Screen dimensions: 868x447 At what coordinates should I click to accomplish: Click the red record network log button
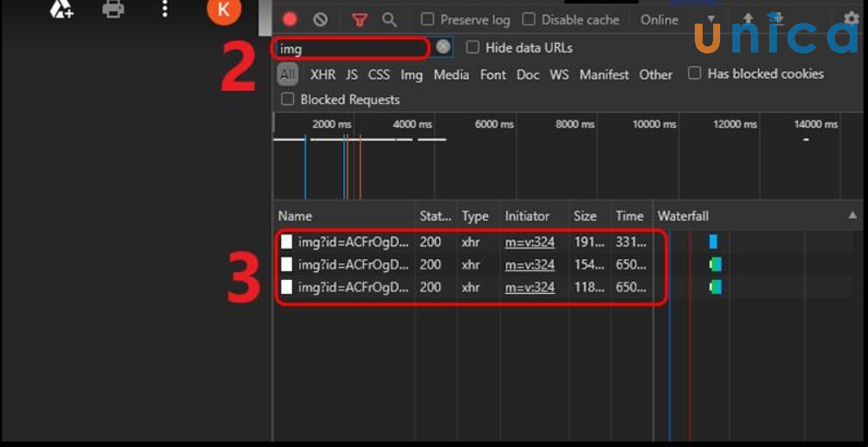click(x=290, y=20)
